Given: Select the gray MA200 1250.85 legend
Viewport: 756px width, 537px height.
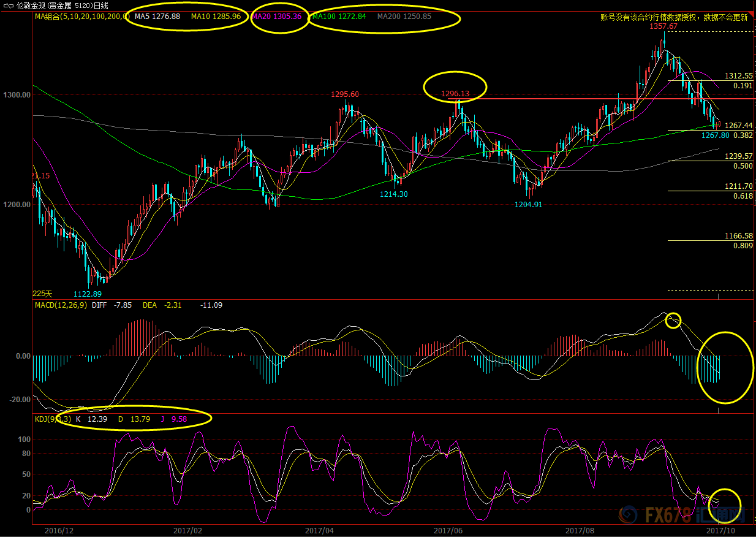Looking at the screenshot, I should [x=404, y=17].
